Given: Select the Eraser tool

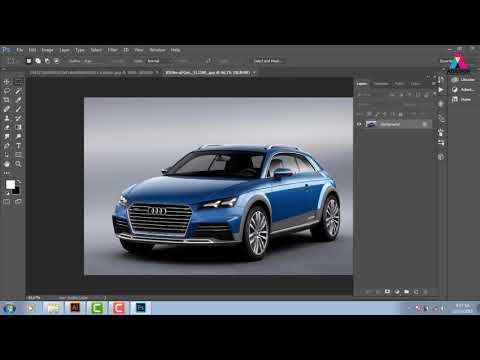Looking at the screenshot, I should [x=6, y=127].
